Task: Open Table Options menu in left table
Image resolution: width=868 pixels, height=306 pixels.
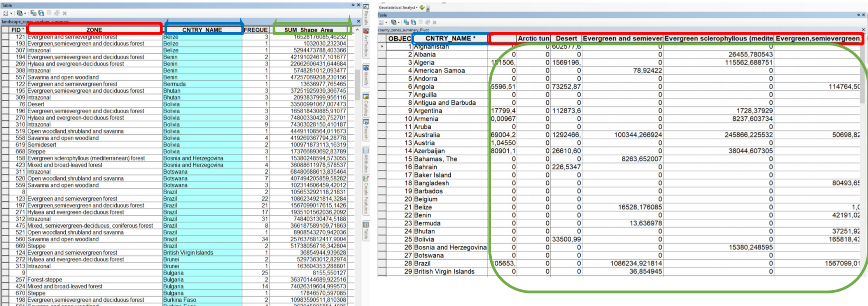Action: click(x=6, y=13)
